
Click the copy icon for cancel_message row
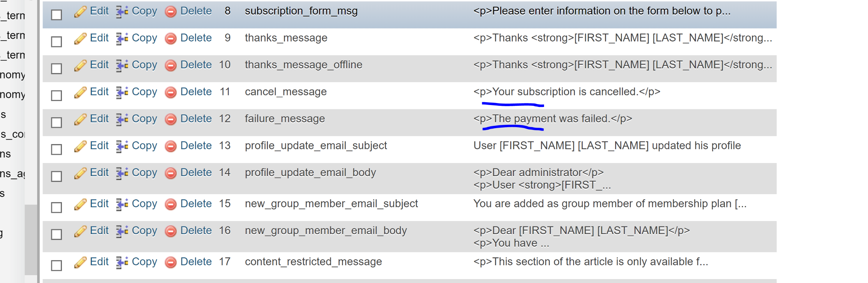click(122, 92)
